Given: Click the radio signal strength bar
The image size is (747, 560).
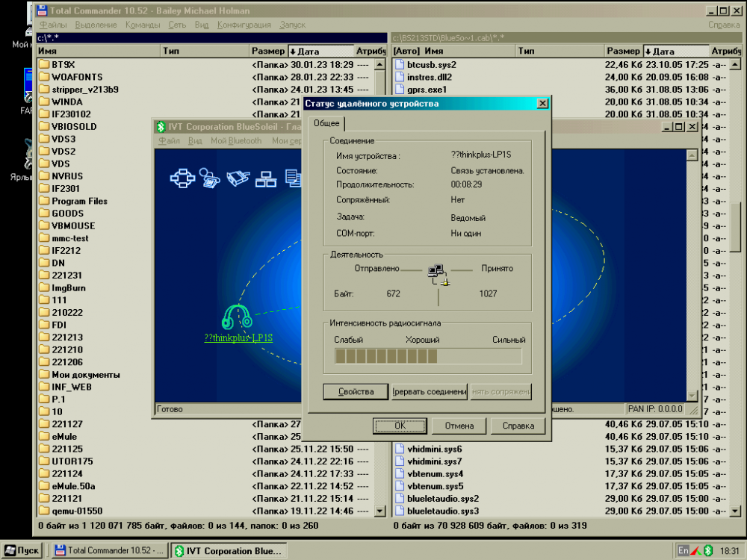Looking at the screenshot, I should tap(428, 356).
